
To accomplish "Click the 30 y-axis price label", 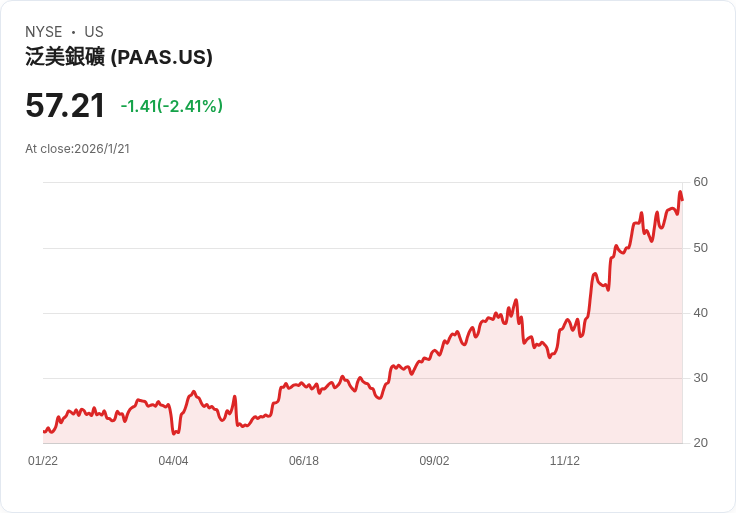I will tap(700, 378).
